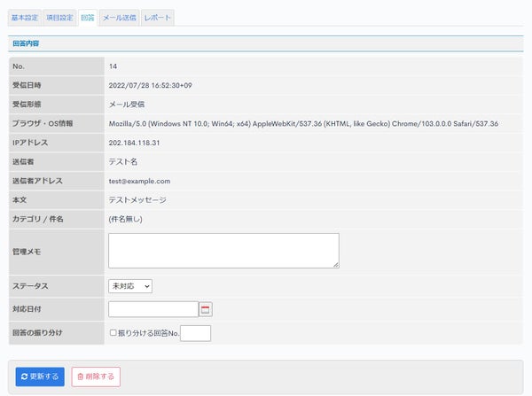
Task: Click the 送信者アドレス row label
Action: pos(37,181)
